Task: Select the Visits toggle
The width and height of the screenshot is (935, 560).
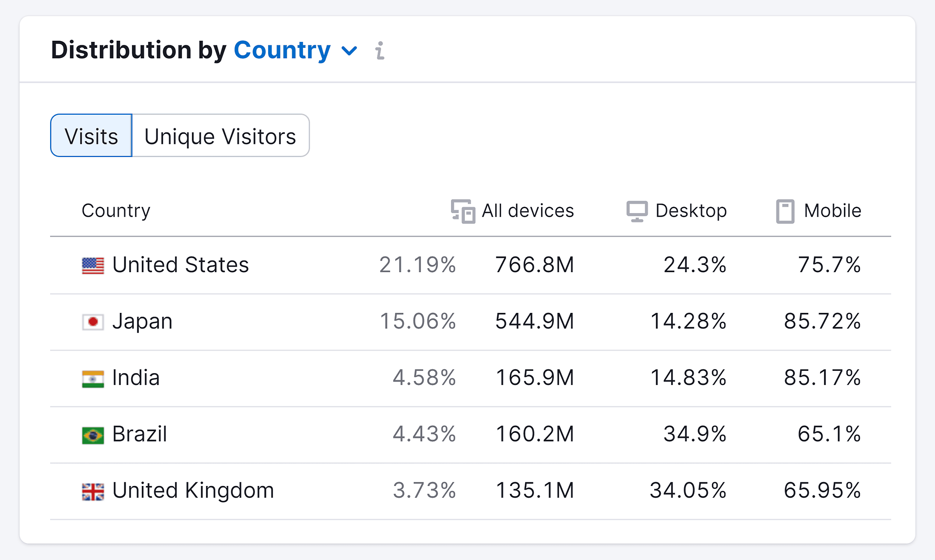Action: (x=91, y=135)
